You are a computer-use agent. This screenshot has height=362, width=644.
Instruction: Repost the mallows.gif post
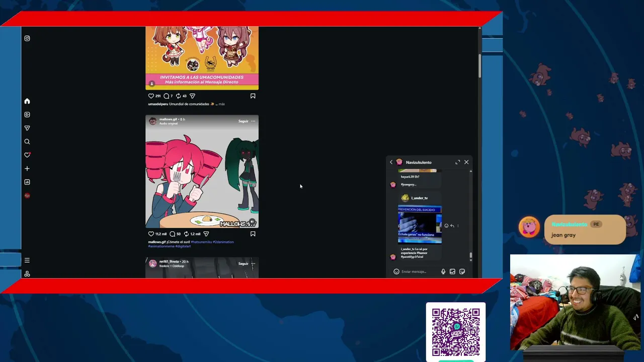(186, 234)
